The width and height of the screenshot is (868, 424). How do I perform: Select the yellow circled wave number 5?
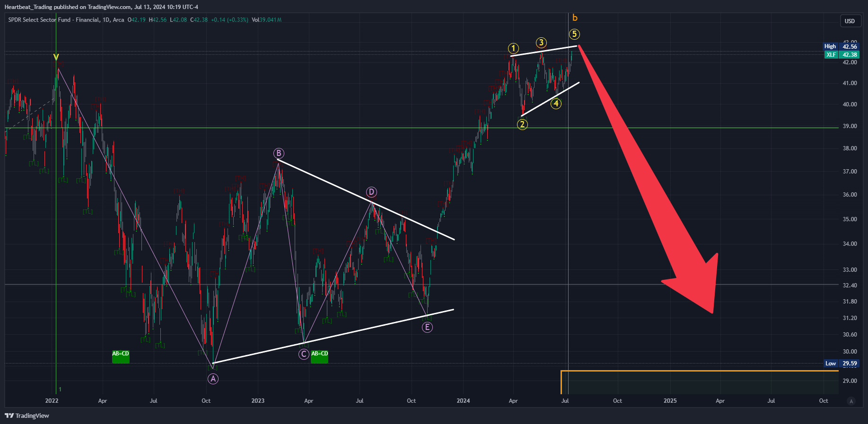point(574,34)
